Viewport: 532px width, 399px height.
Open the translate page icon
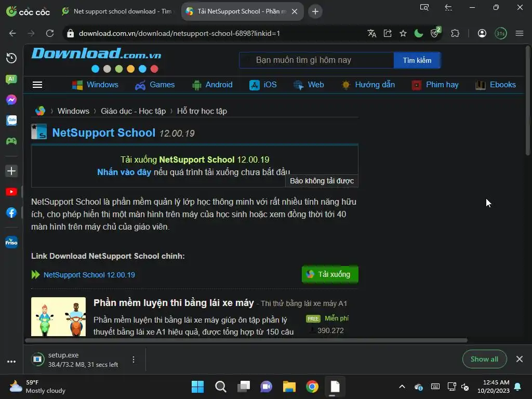pyautogui.click(x=372, y=33)
